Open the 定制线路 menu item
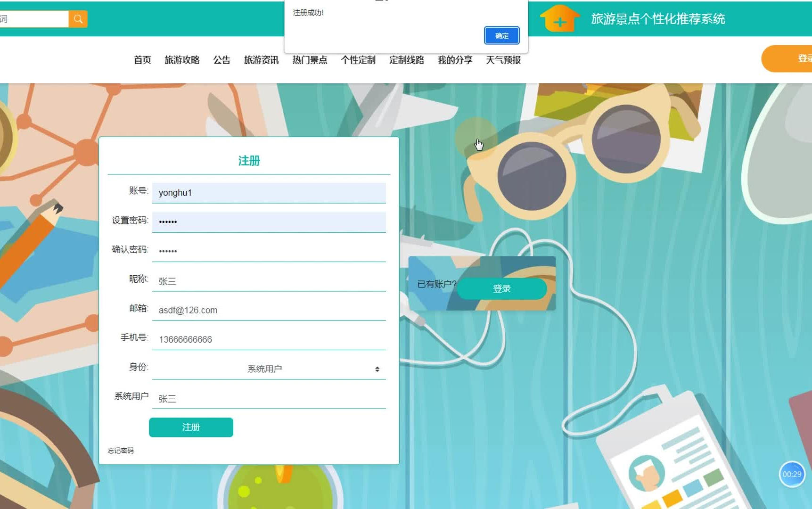 pyautogui.click(x=407, y=60)
